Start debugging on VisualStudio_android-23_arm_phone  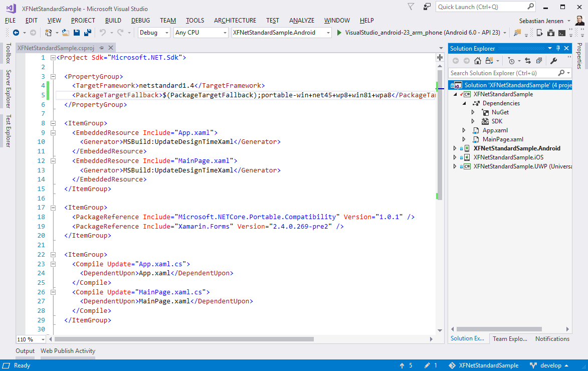pyautogui.click(x=339, y=33)
